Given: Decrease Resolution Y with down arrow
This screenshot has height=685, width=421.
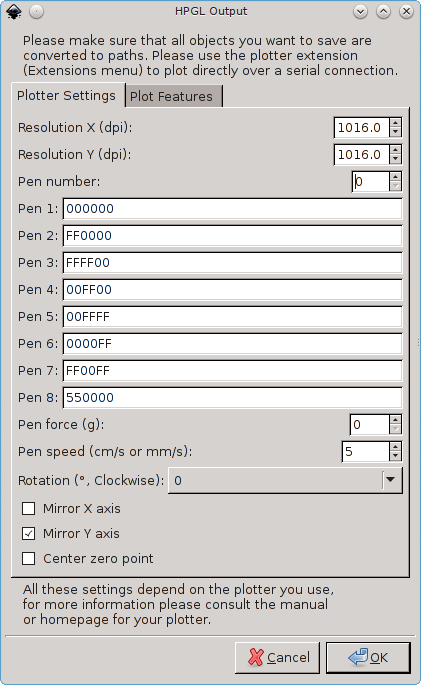Looking at the screenshot, I should pyautogui.click(x=395, y=159).
